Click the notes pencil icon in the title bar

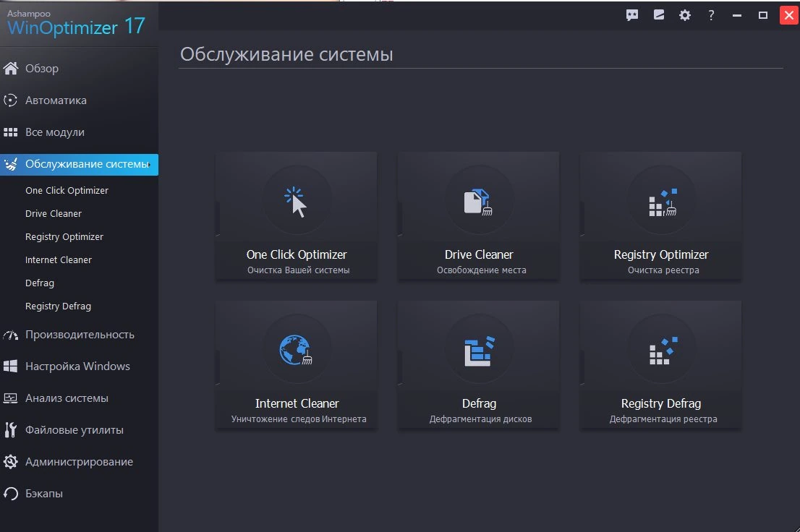click(x=659, y=14)
